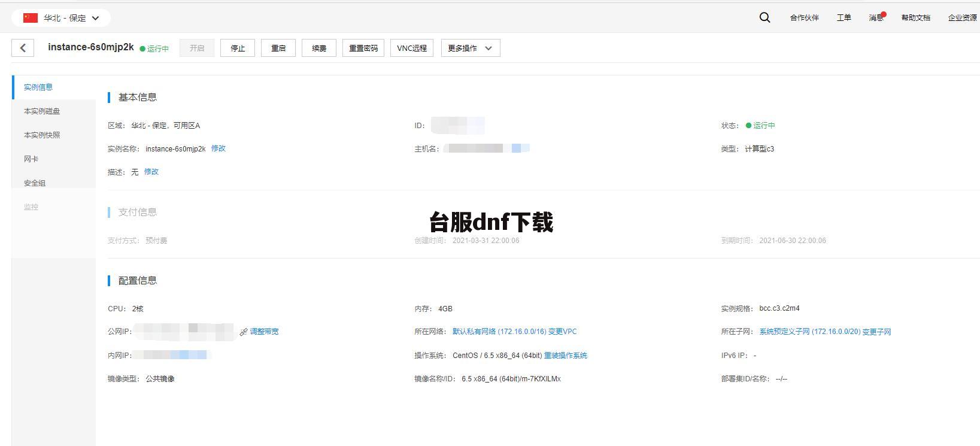Open the 华北 - 保定 region dropdown
The width and height of the screenshot is (980, 446).
click(61, 18)
